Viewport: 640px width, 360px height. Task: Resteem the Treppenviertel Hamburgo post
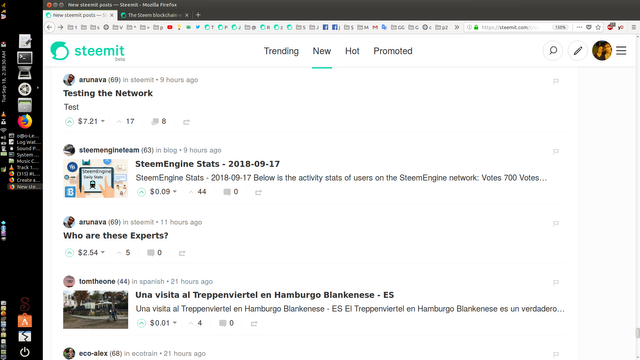tap(253, 323)
